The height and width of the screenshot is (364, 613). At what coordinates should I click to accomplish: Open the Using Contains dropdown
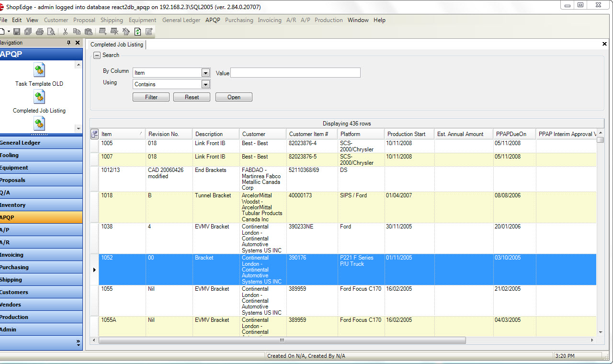(205, 84)
